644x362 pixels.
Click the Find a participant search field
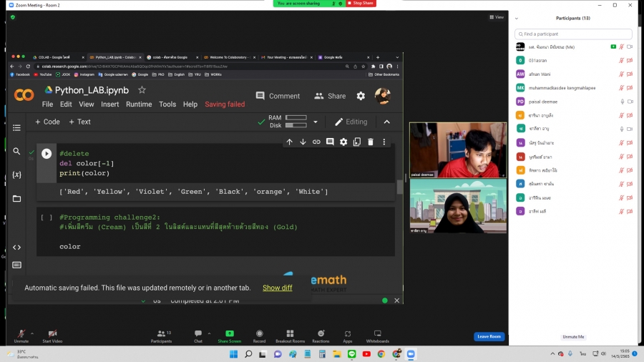574,34
